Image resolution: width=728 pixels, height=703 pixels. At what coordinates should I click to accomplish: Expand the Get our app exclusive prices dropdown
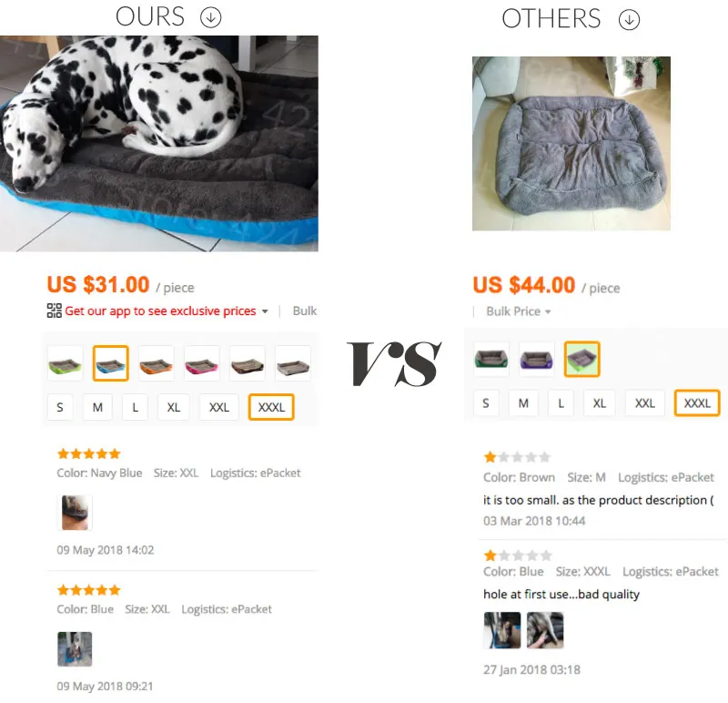pyautogui.click(x=265, y=311)
